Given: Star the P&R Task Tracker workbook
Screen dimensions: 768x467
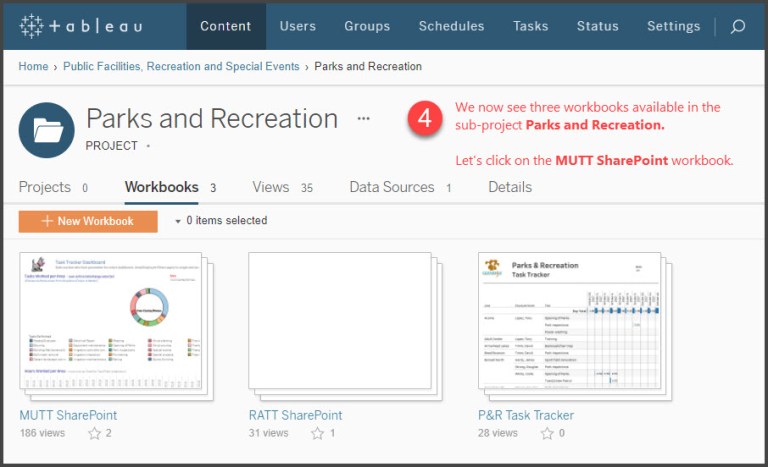Looking at the screenshot, I should pos(547,433).
